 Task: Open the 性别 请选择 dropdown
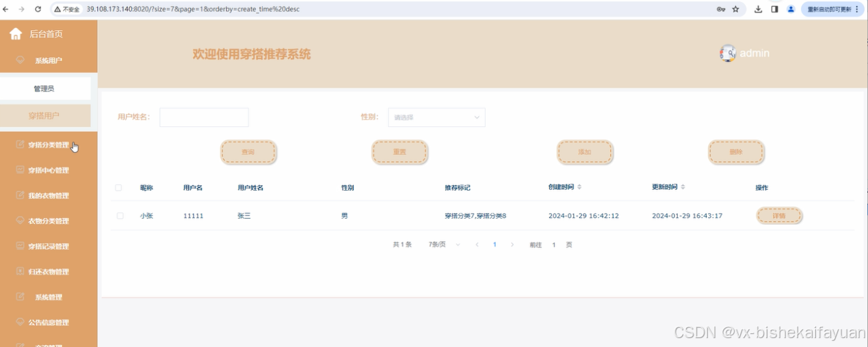point(436,117)
